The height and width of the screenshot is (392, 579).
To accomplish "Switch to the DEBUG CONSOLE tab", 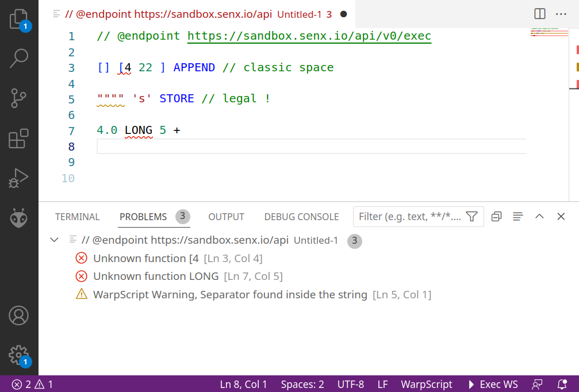I will [x=301, y=217].
